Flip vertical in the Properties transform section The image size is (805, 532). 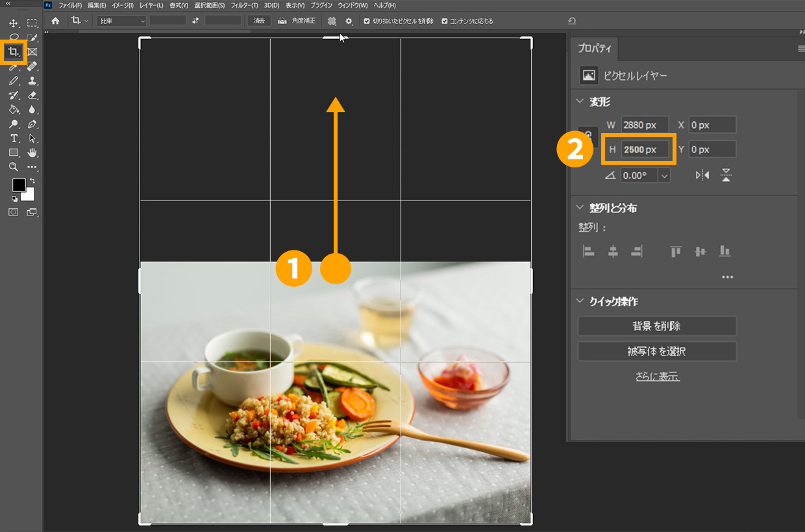[726, 175]
